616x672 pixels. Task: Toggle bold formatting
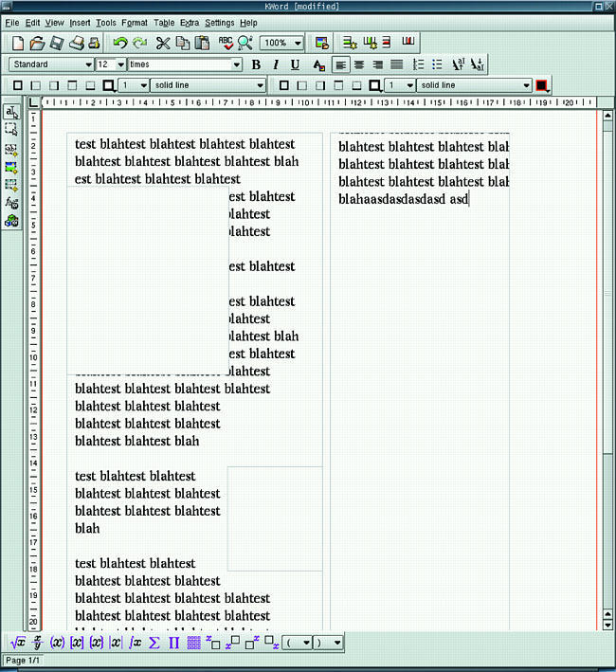[x=256, y=64]
